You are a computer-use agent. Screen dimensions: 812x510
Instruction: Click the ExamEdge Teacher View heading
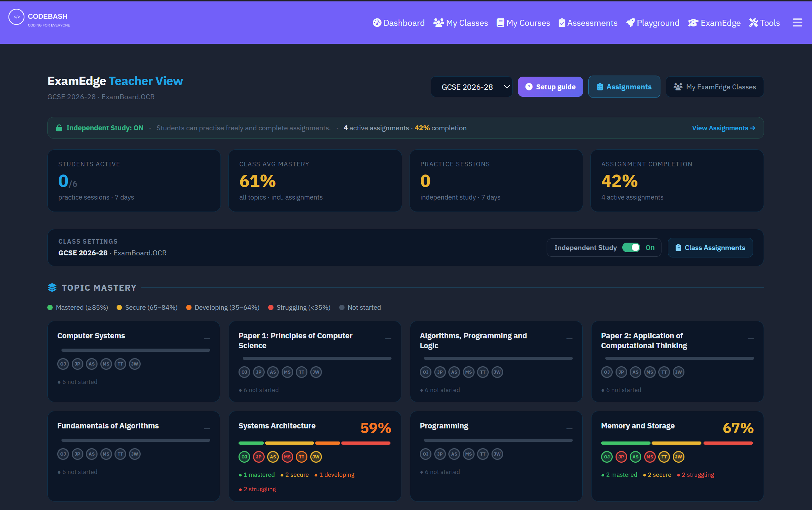(x=115, y=81)
